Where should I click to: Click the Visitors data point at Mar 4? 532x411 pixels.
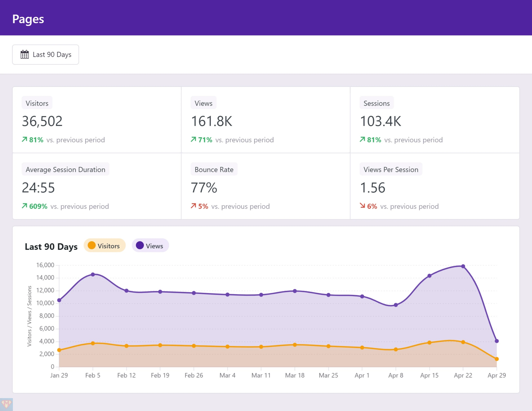(227, 347)
